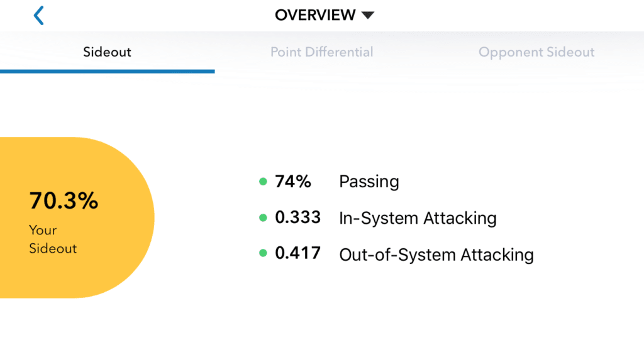
Task: Select the 0.333 in-system value
Action: 297,217
